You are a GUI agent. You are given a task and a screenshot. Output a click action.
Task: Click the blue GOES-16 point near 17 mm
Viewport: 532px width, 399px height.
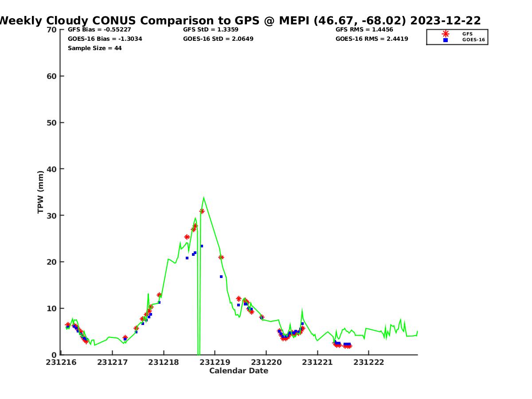tap(221, 277)
